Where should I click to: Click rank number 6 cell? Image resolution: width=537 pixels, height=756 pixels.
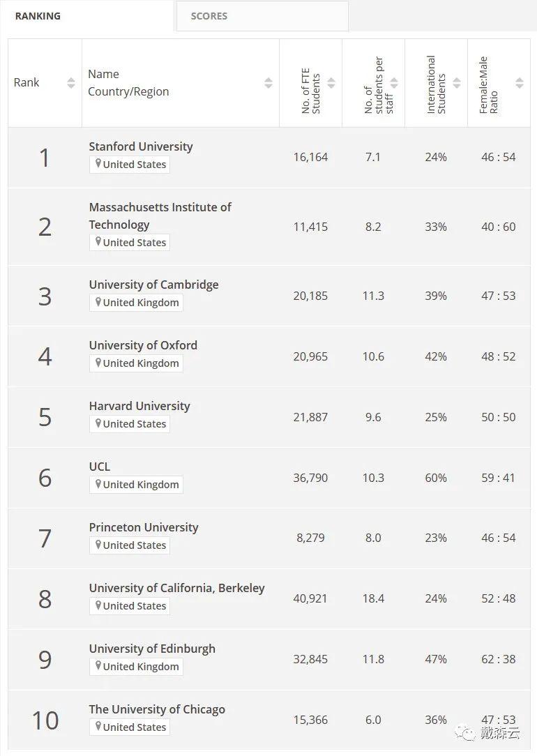coord(45,478)
